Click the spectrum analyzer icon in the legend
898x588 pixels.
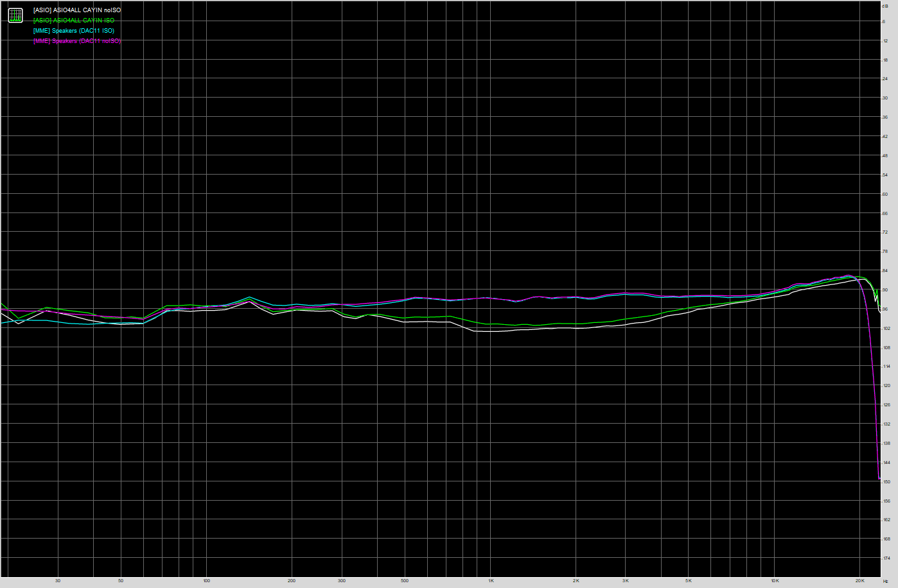tap(15, 15)
